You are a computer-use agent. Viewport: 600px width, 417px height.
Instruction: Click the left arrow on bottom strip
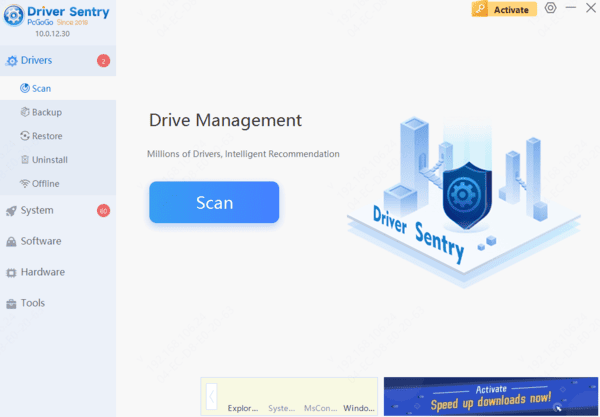pyautogui.click(x=211, y=396)
